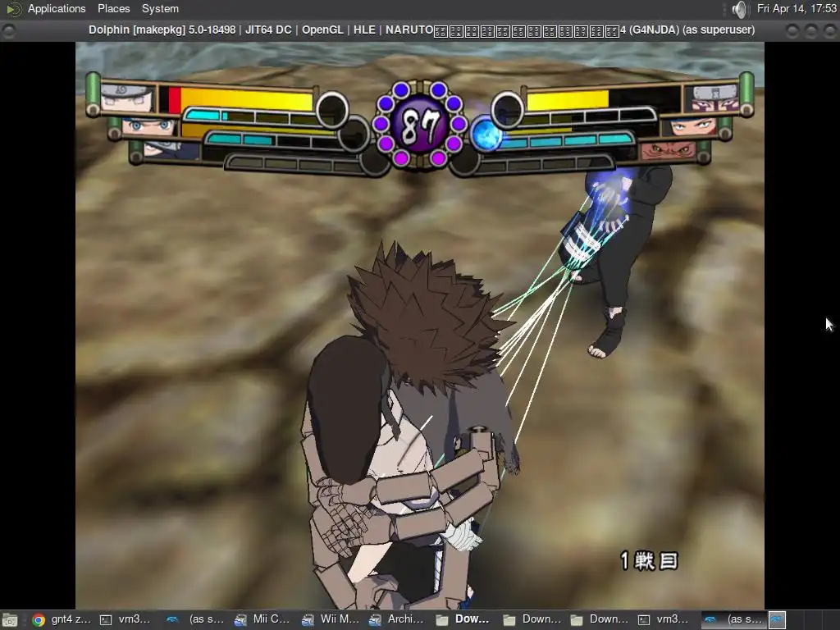Switch to the 'Archi...' taskbar window
This screenshot has width=840, height=630.
coord(397,619)
